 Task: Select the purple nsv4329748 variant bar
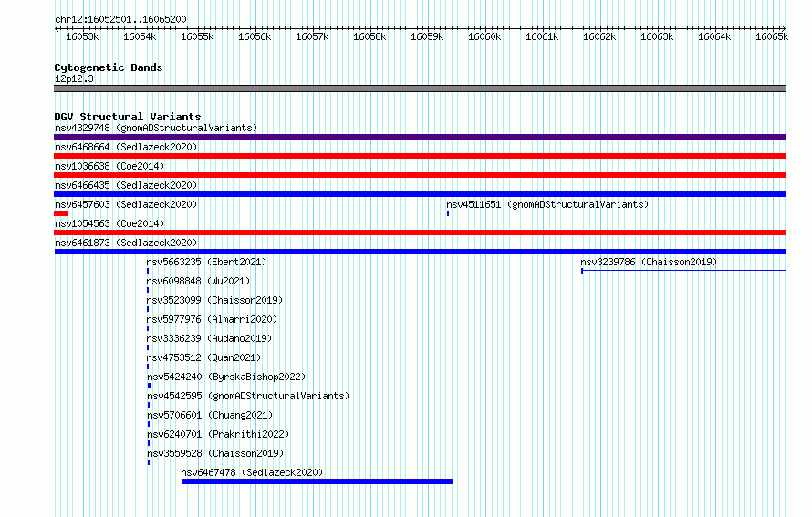pyautogui.click(x=420, y=137)
